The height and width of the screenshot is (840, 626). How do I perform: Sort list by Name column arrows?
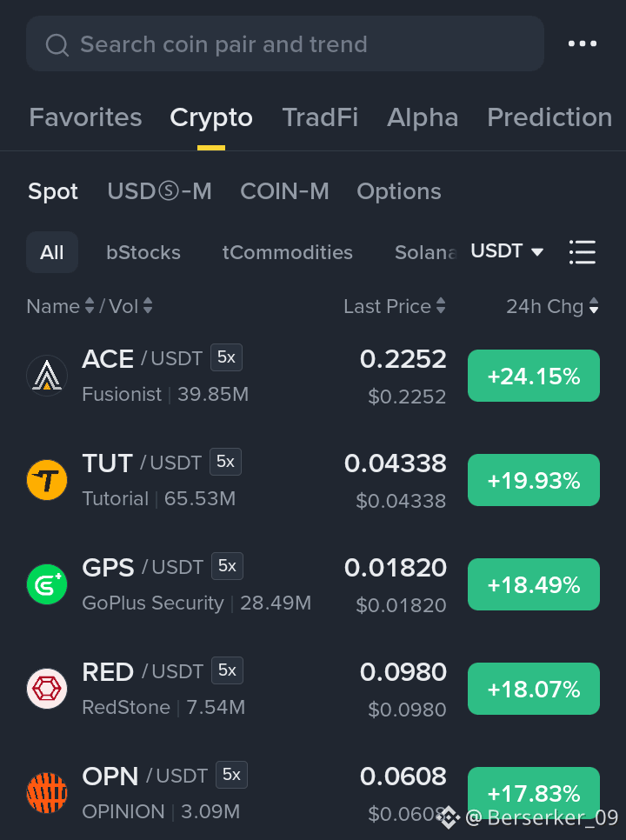pyautogui.click(x=90, y=306)
